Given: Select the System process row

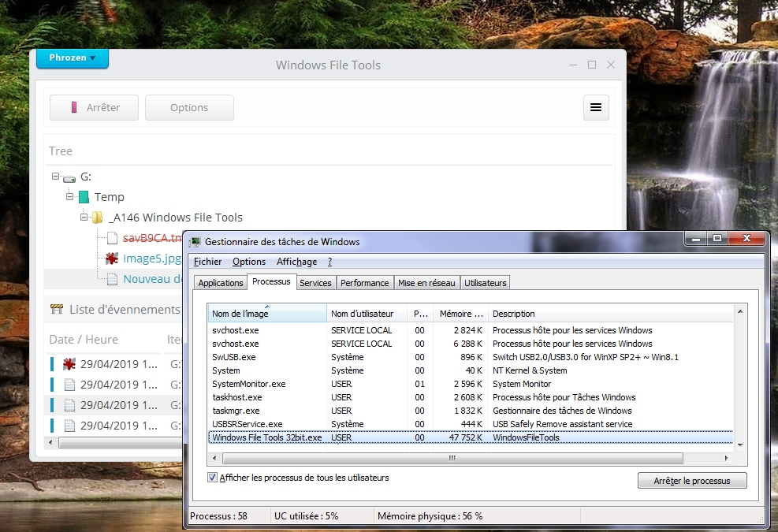Looking at the screenshot, I should (470, 370).
